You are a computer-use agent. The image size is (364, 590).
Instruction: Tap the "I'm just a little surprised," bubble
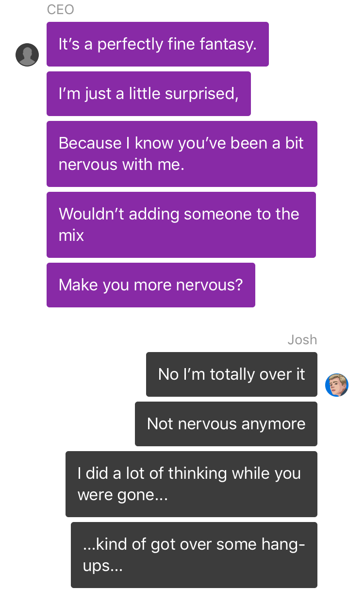tap(149, 94)
